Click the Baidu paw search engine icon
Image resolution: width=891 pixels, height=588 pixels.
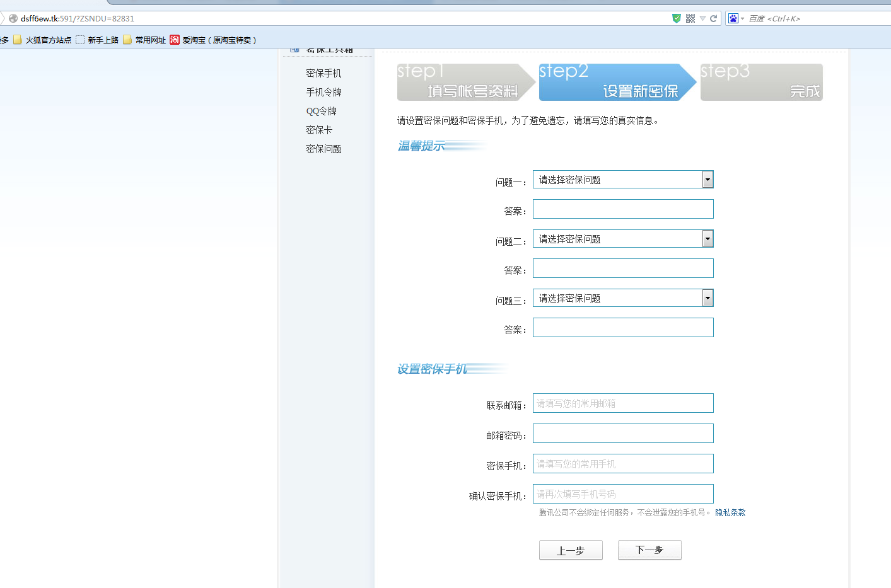(x=733, y=18)
